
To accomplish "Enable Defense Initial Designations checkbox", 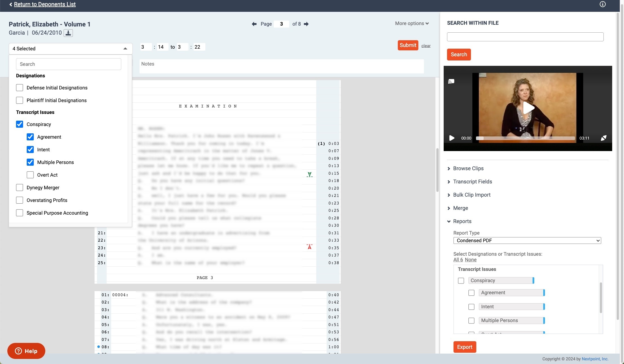I will click(x=19, y=88).
